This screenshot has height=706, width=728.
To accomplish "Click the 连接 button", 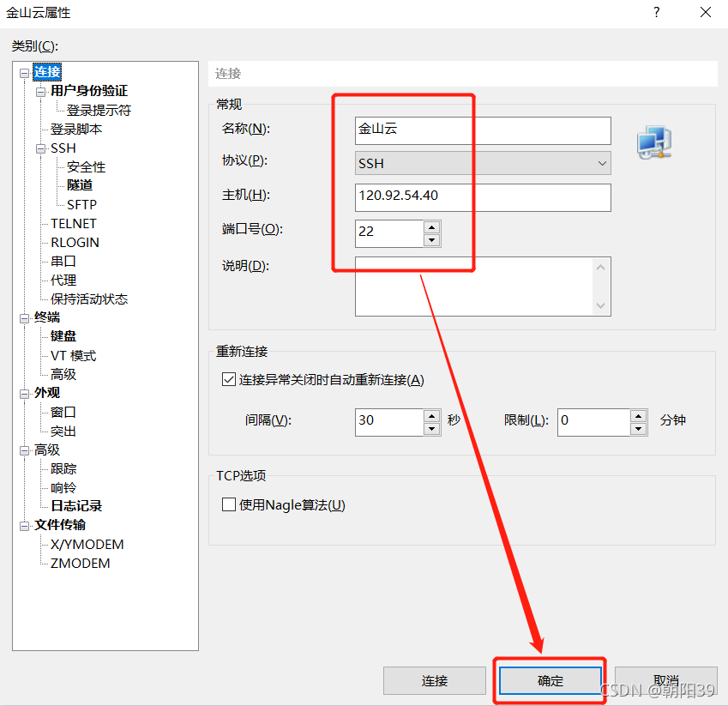I will [435, 680].
